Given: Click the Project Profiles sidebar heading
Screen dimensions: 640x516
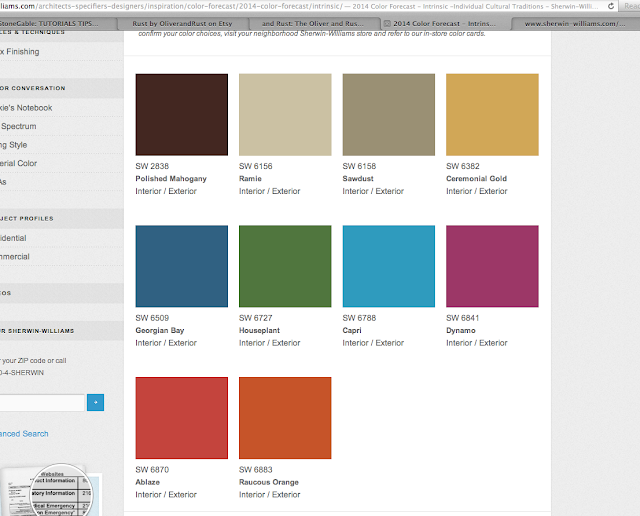Looking at the screenshot, I should point(27,218).
